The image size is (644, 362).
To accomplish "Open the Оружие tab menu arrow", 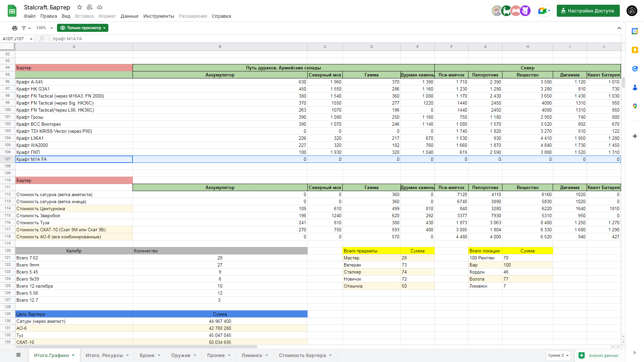I will pyautogui.click(x=195, y=355).
